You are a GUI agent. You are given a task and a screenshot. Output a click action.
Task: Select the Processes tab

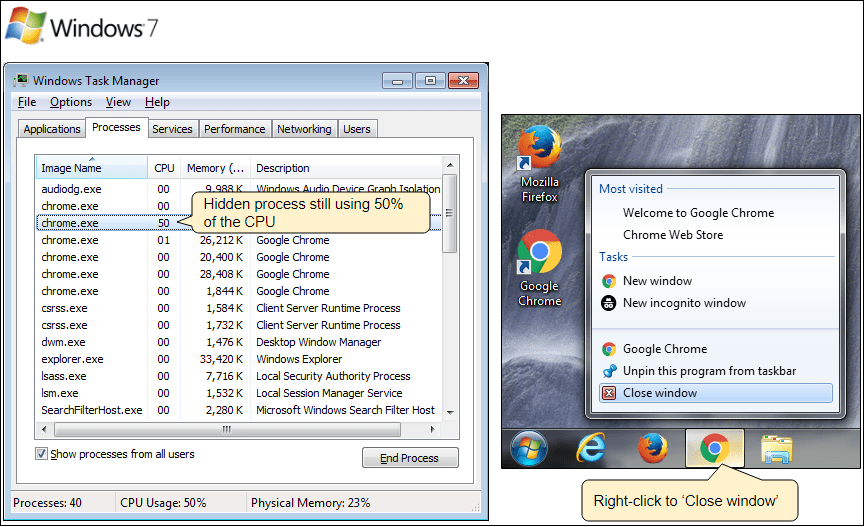click(116, 127)
